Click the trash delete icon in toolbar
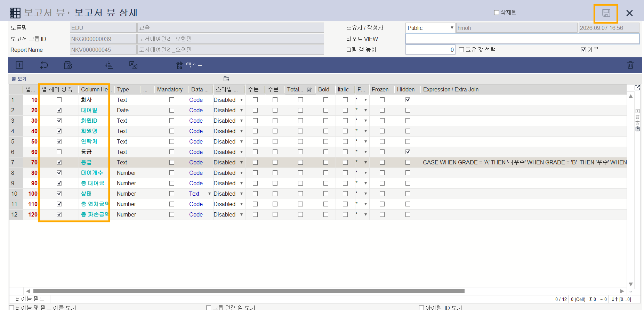 click(x=630, y=65)
